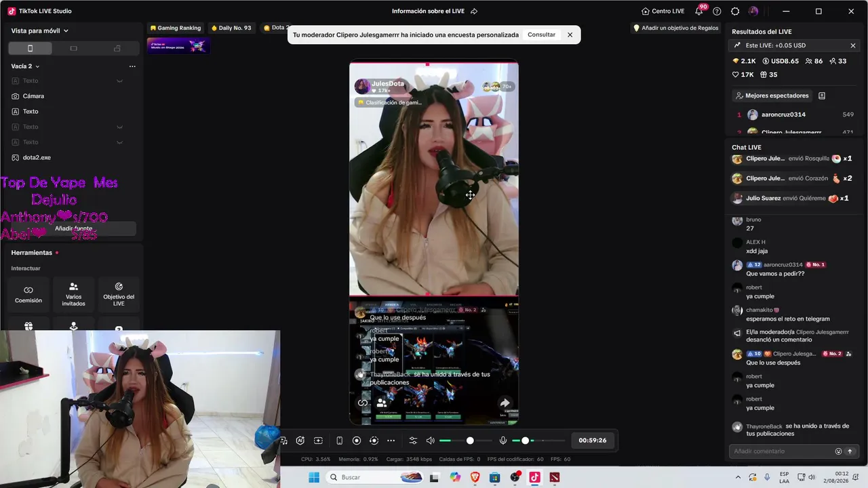Open the AI assistant tool in the bottom toolbar
This screenshot has width=868, height=488.
[x=300, y=441]
